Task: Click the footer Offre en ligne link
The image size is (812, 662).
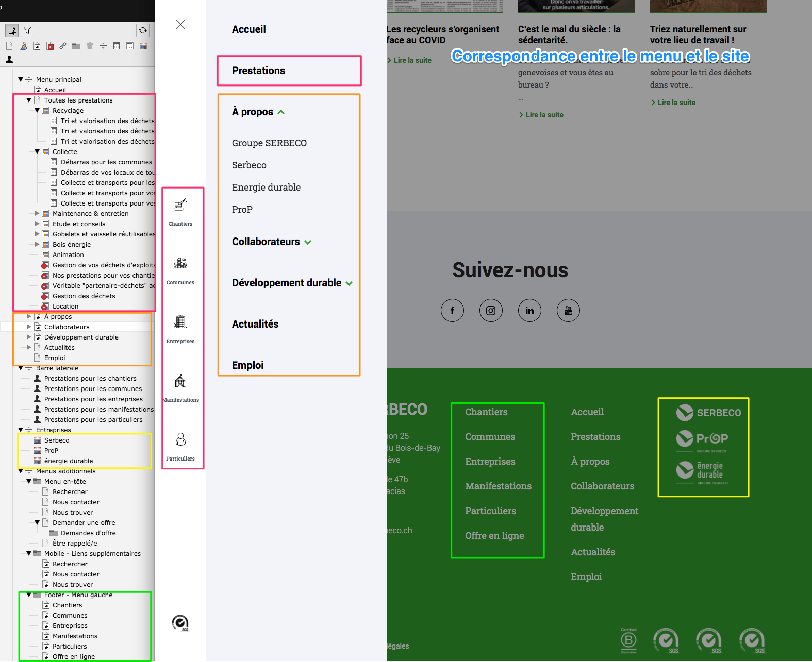Action: pyautogui.click(x=494, y=536)
